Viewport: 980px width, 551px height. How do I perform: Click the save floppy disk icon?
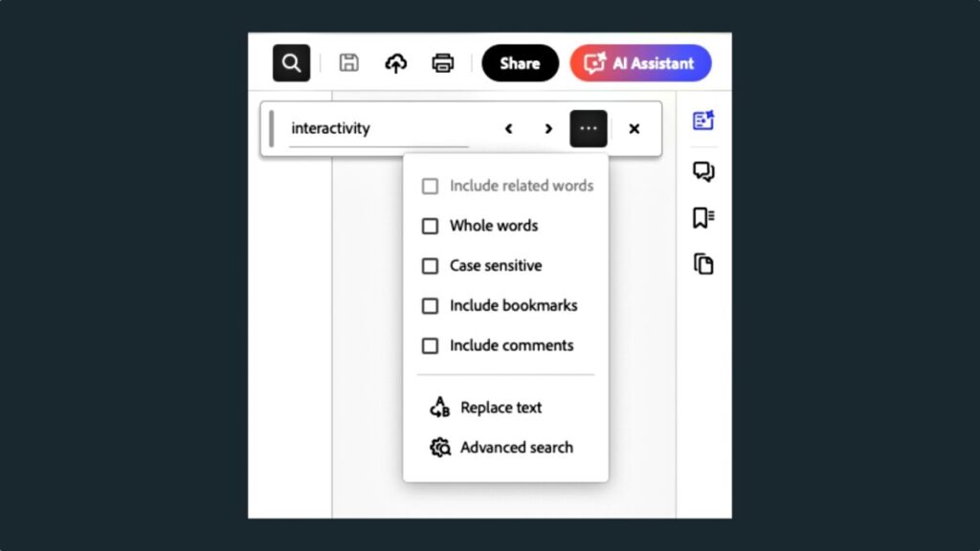[x=348, y=63]
